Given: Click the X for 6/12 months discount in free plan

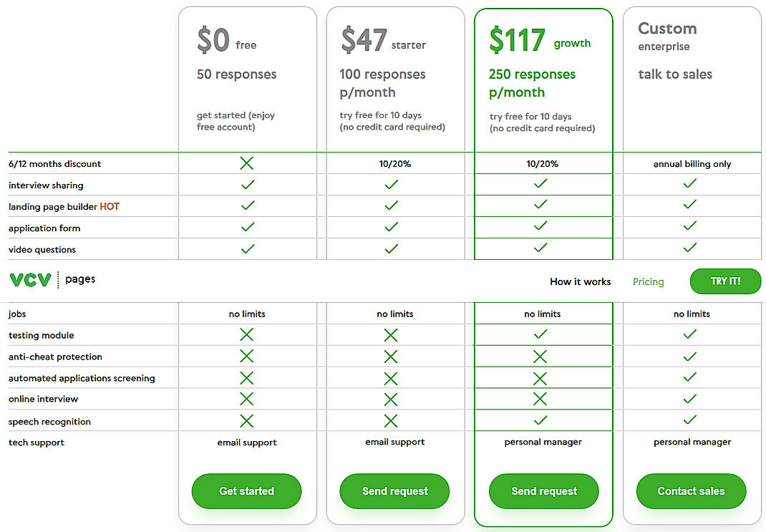Looking at the screenshot, I should pyautogui.click(x=246, y=163).
